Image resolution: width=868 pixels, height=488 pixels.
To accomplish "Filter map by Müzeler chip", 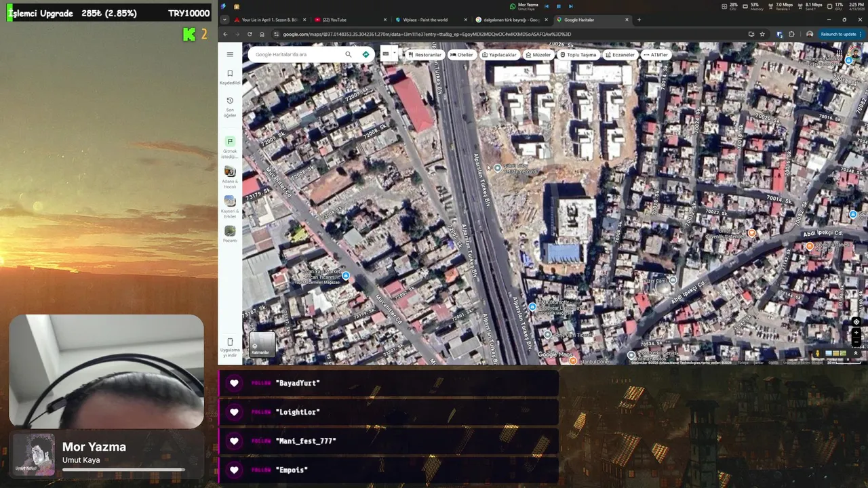I will (x=538, y=54).
